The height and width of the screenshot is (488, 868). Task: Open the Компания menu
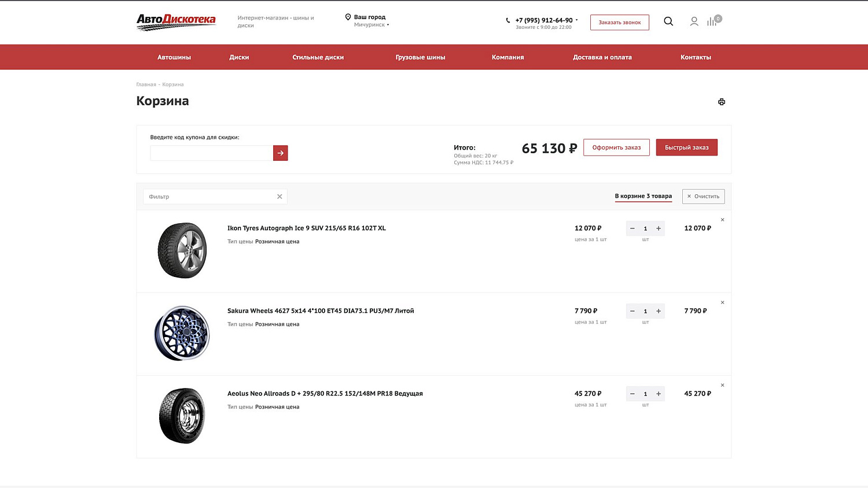pos(507,57)
